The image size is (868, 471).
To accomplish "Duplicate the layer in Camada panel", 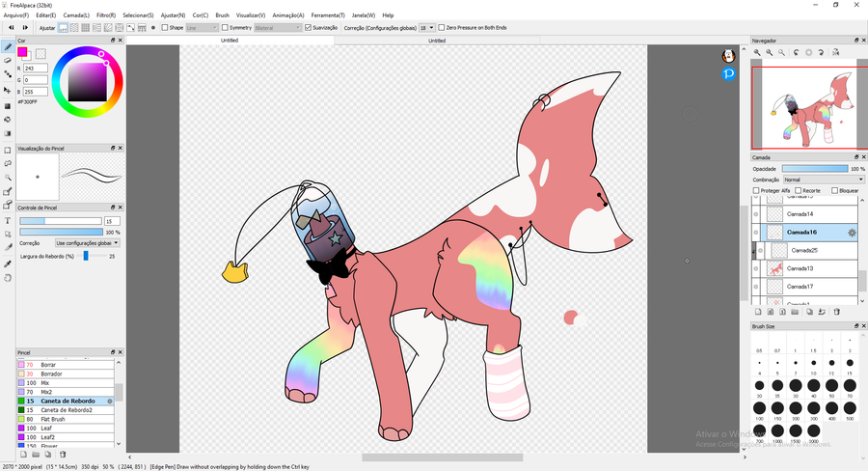I will point(809,312).
